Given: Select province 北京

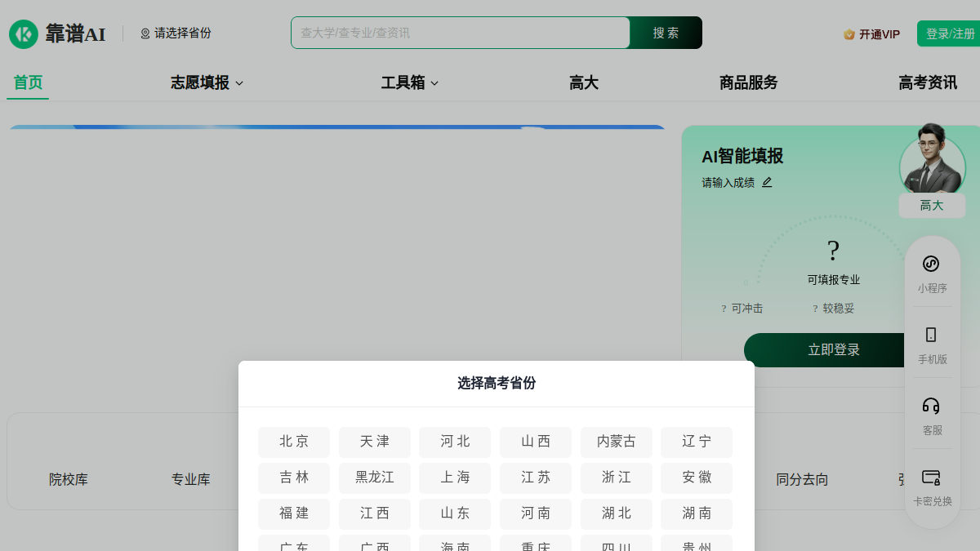Looking at the screenshot, I should pyautogui.click(x=294, y=442).
